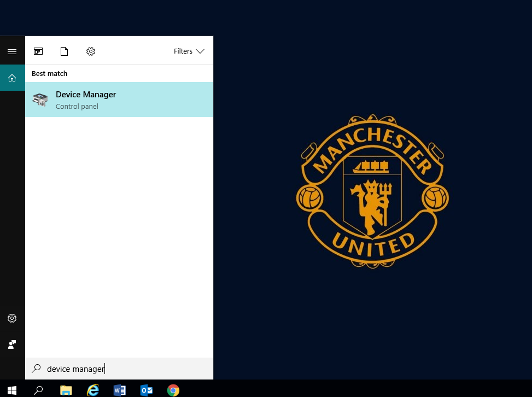Filter results by Settings gear beside Documents
This screenshot has width=532, height=397.
[91, 51]
